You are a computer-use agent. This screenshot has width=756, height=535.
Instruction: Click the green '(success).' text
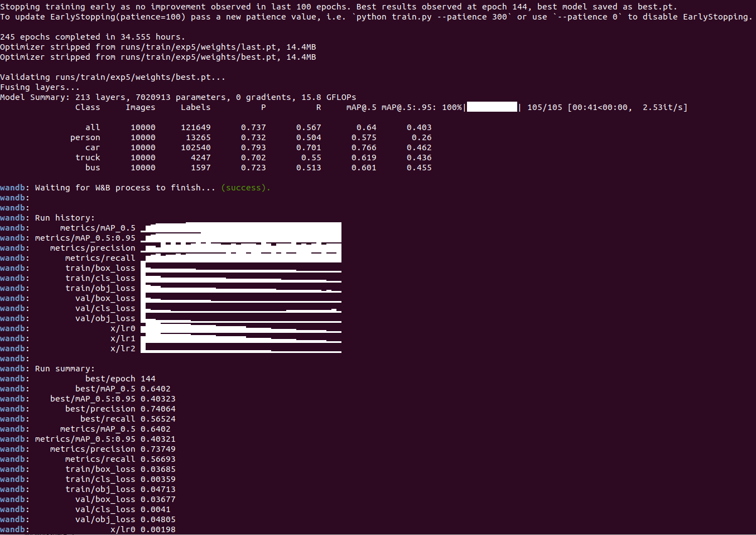tap(245, 188)
